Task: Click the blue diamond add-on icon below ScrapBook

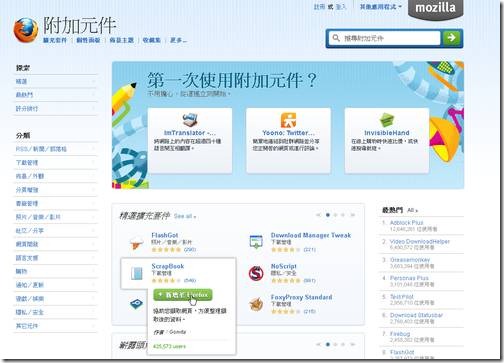Action: click(x=136, y=304)
